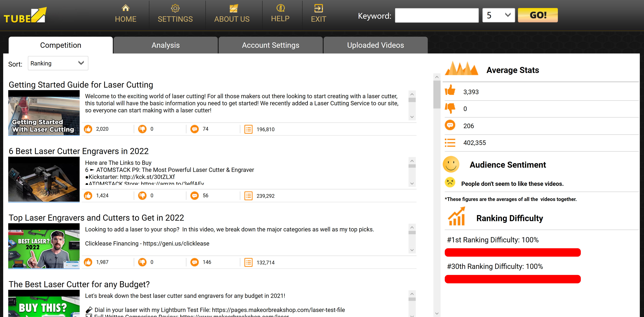Click the BEST LASER? 2022 thumbnail

tap(44, 246)
